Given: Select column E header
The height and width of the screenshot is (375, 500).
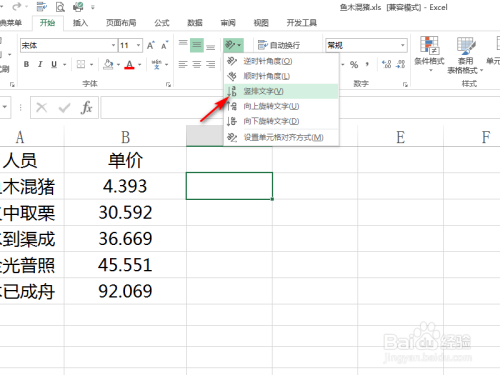Looking at the screenshot, I should tap(400, 137).
